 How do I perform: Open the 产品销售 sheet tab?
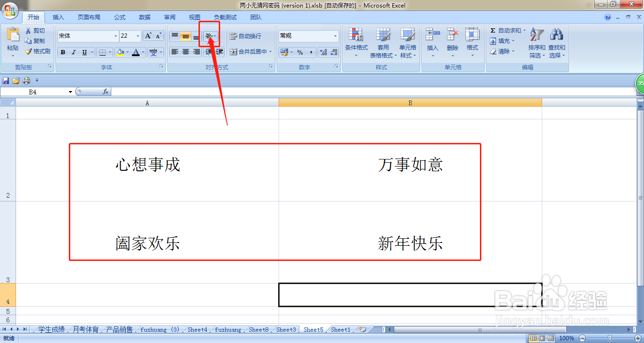119,330
